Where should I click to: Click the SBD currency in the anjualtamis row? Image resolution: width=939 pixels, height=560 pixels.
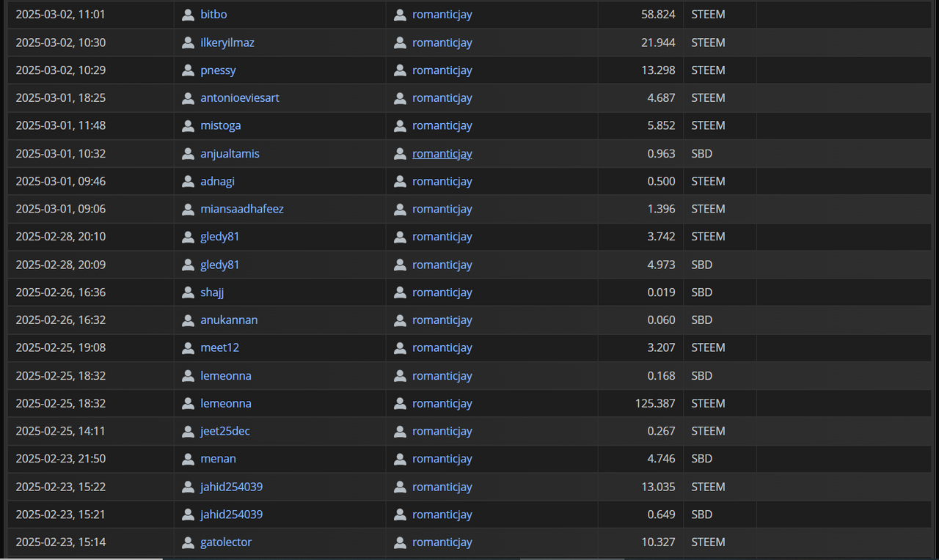coord(701,153)
